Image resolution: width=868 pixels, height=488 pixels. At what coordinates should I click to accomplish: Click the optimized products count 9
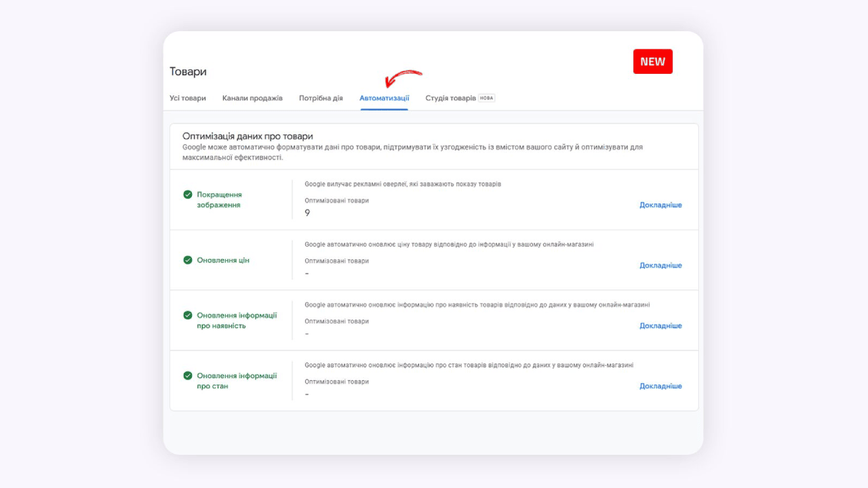(307, 213)
